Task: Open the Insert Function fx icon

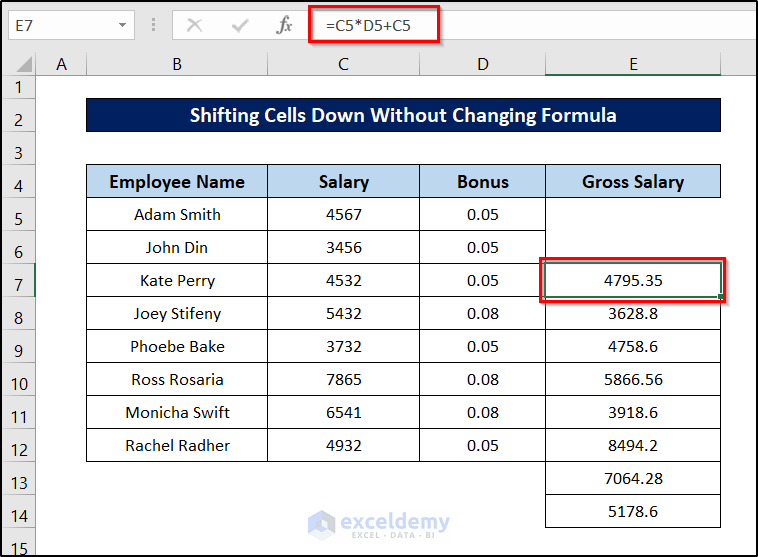Action: pyautogui.click(x=284, y=25)
